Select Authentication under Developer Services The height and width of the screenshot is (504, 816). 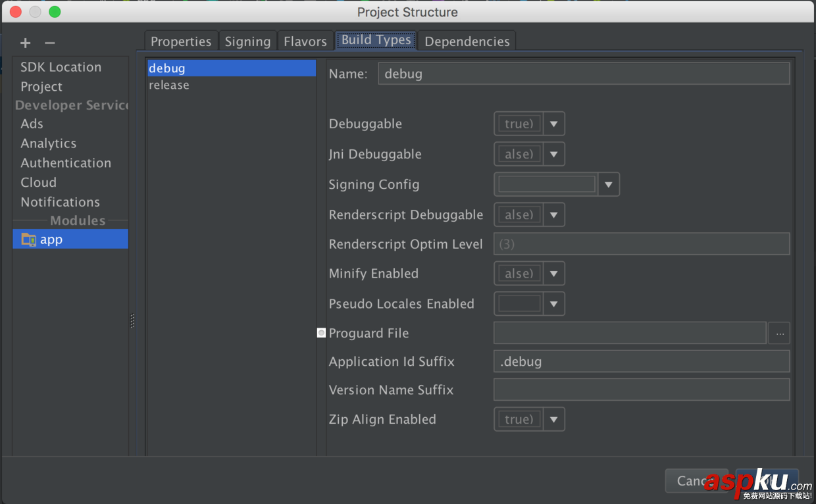(66, 163)
